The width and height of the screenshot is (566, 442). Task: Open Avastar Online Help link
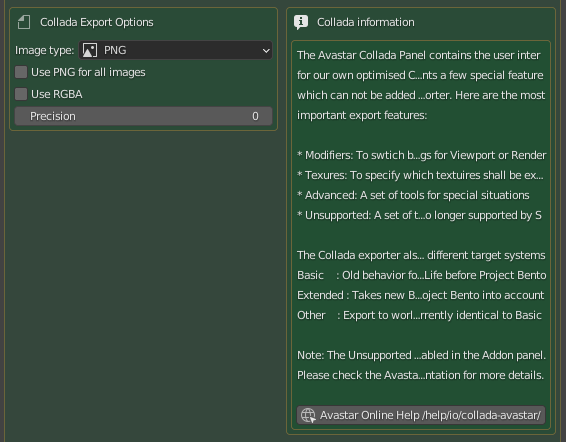pyautogui.click(x=421, y=415)
